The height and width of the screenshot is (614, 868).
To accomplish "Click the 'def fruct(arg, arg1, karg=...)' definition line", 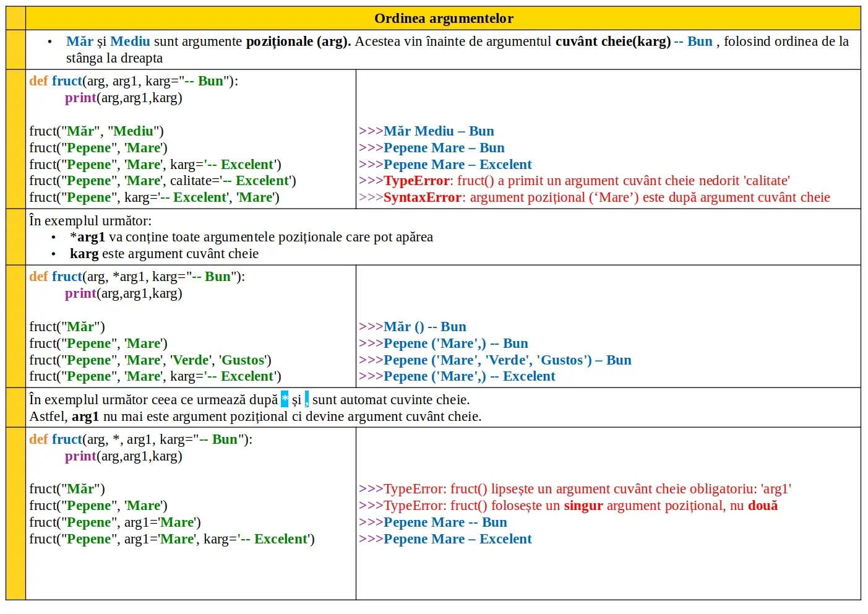I will coord(133,81).
